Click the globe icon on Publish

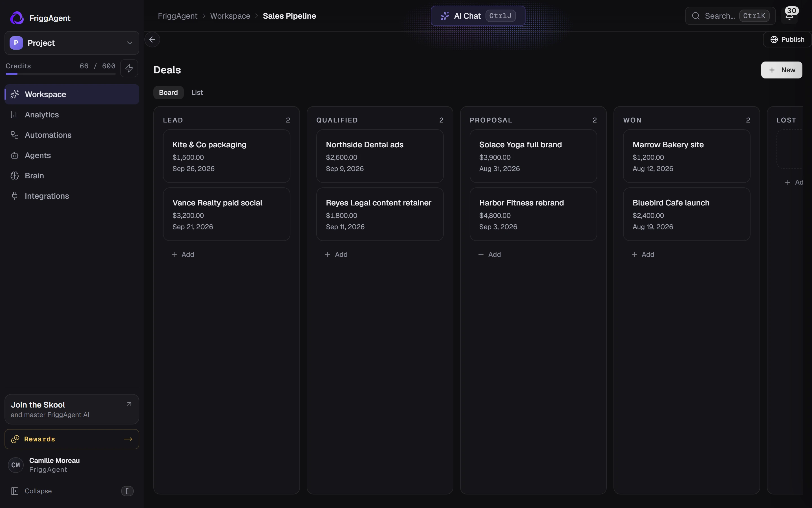[774, 40]
